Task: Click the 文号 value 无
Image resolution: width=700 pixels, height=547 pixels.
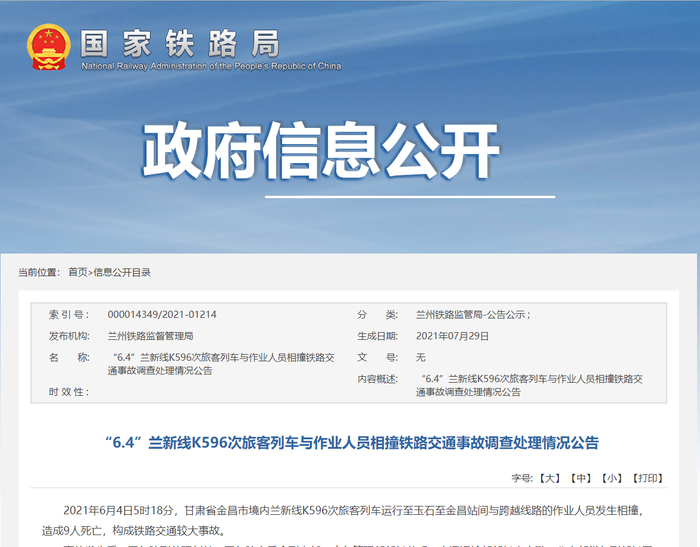Action: (x=421, y=357)
